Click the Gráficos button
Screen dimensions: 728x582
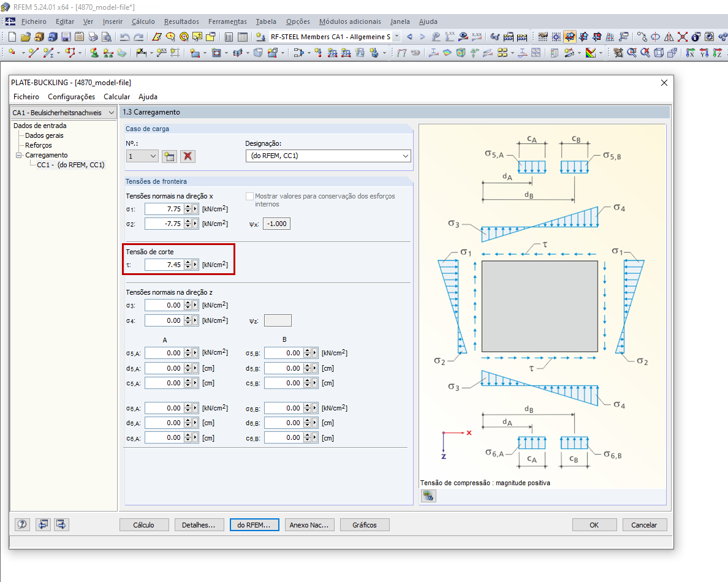[365, 525]
